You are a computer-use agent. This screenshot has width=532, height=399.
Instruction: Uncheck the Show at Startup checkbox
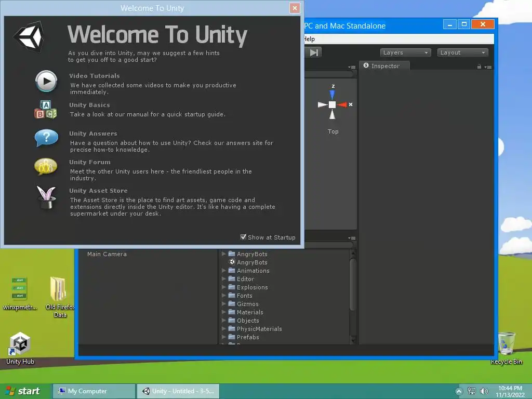(243, 237)
